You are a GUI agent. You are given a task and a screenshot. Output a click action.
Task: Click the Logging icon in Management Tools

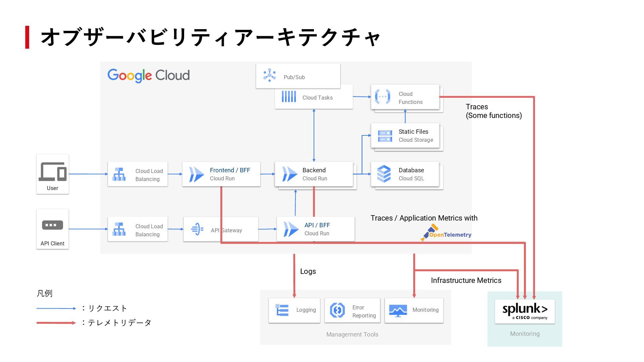click(282, 310)
